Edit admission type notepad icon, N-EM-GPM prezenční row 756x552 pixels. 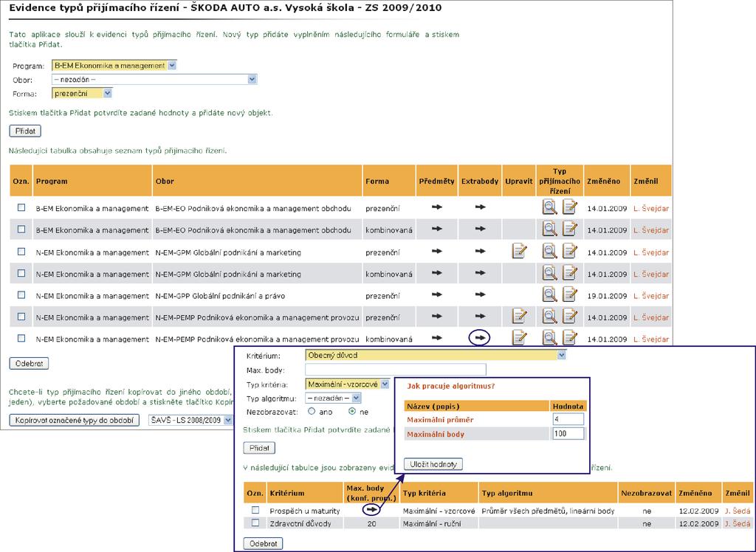(570, 251)
